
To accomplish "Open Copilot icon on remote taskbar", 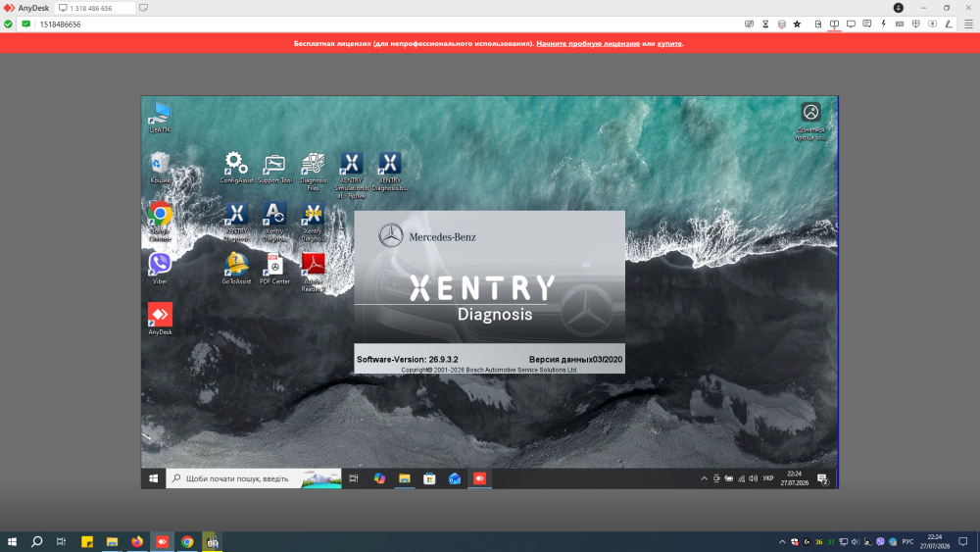I will 379,478.
